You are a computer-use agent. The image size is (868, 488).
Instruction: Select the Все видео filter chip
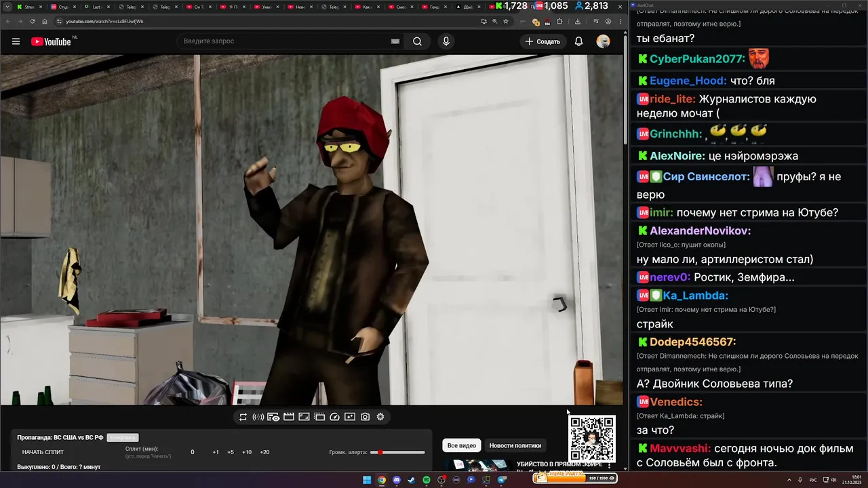coord(462,445)
